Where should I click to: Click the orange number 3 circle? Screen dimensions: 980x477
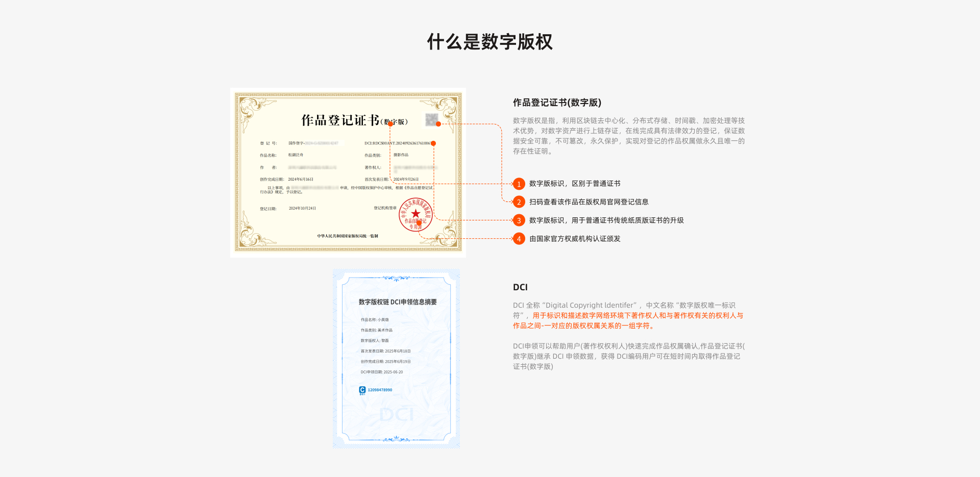pos(519,220)
